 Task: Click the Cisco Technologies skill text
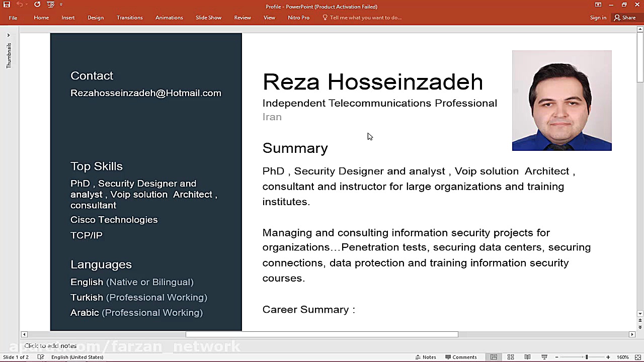pyautogui.click(x=114, y=220)
